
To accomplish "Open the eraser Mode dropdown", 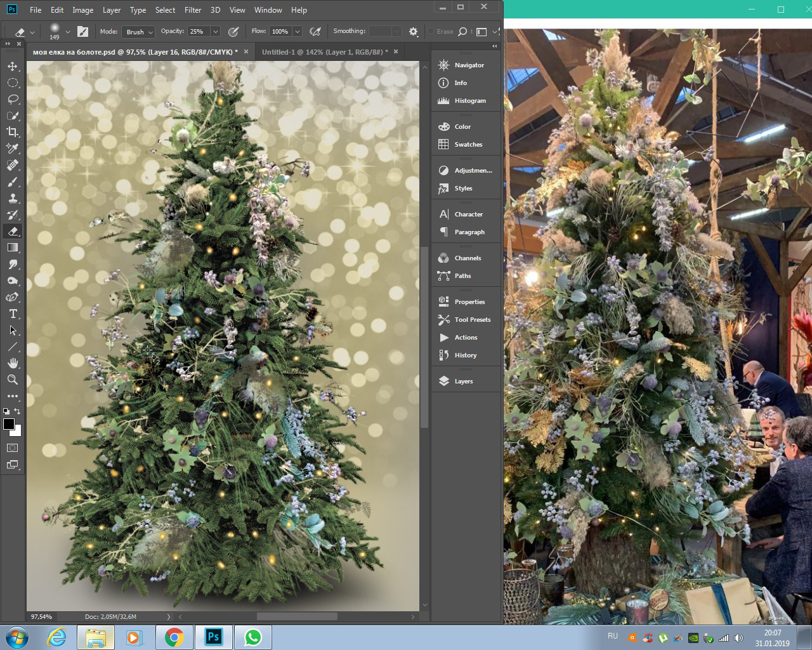I will (x=140, y=32).
